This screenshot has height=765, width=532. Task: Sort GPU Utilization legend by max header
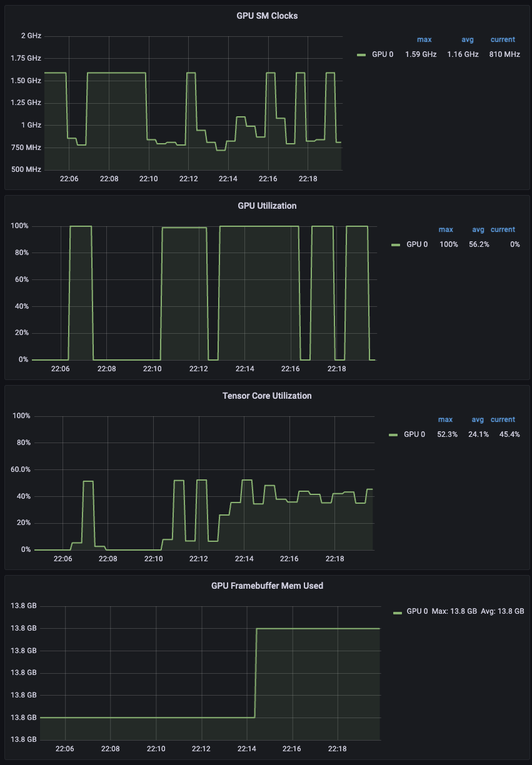click(446, 229)
